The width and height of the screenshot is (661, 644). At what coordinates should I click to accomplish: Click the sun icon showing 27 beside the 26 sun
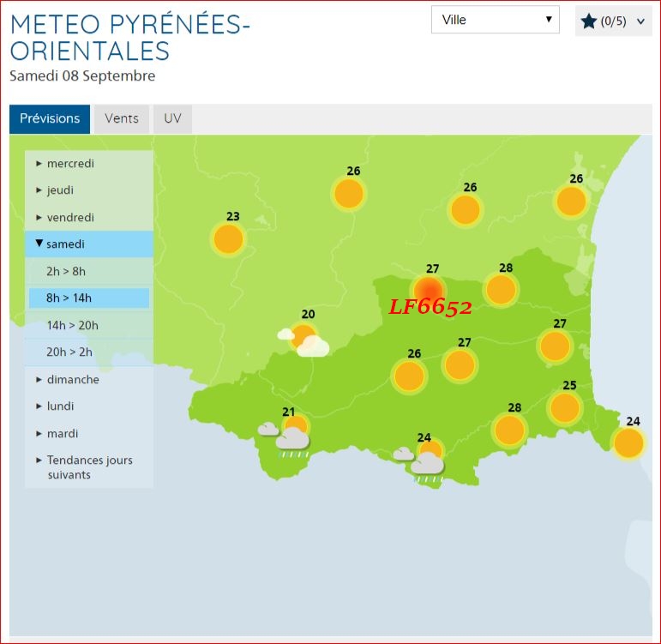pos(460,365)
